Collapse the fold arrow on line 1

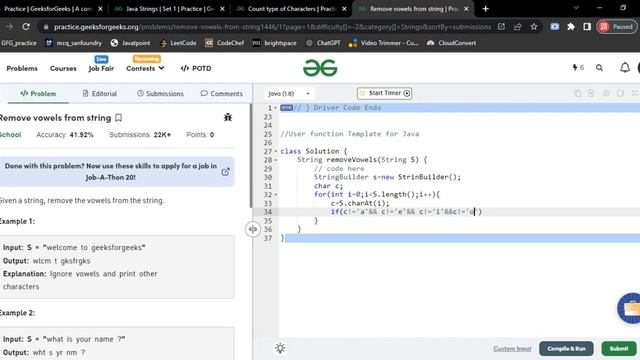(x=276, y=108)
